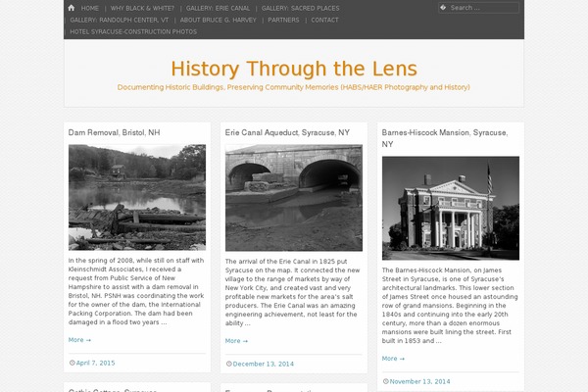Click the November 13, 2014 date link
This screenshot has height=392, width=588.
[420, 382]
